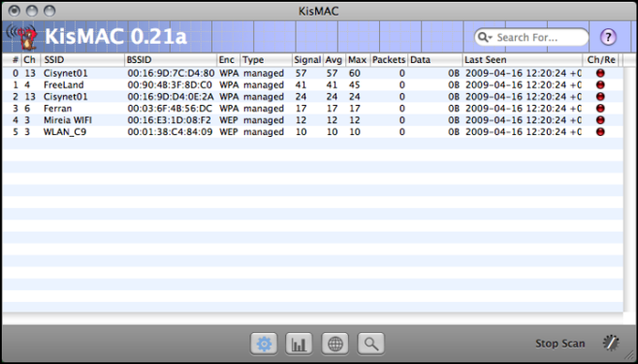Sort by the SSID column header
Viewport: 638px width, 364px height.
[83, 60]
